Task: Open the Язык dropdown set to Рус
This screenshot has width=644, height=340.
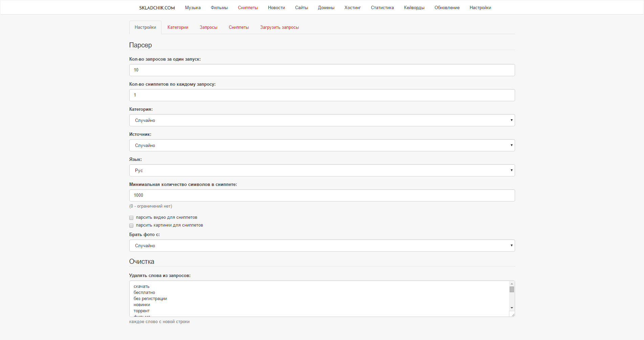Action: click(322, 170)
